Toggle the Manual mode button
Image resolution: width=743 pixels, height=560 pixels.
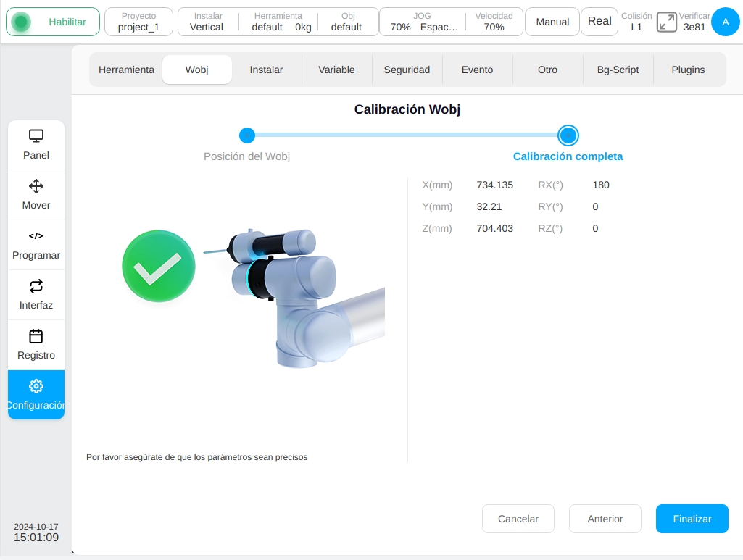click(552, 22)
